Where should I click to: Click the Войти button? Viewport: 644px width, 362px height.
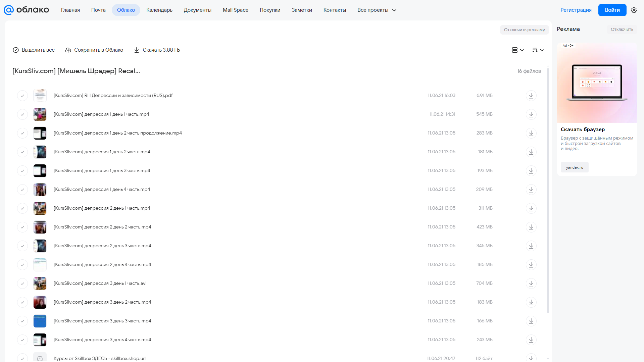[612, 10]
